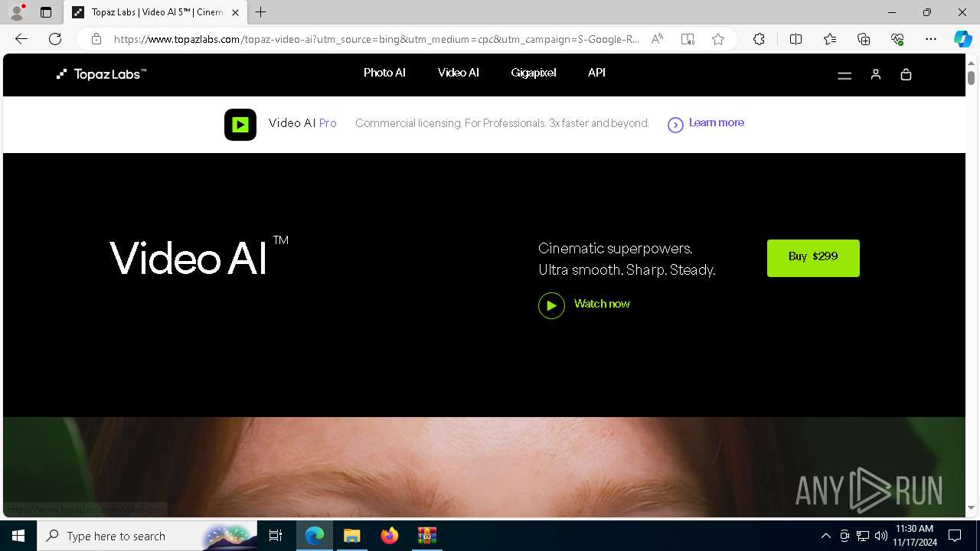The height and width of the screenshot is (551, 980).
Task: View site information lock icon
Action: pyautogui.click(x=96, y=39)
